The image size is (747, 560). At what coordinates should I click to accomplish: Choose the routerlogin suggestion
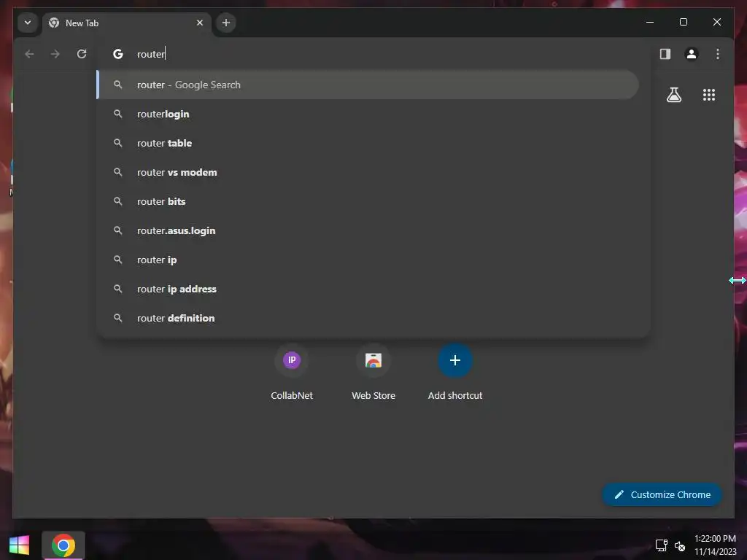coord(368,114)
